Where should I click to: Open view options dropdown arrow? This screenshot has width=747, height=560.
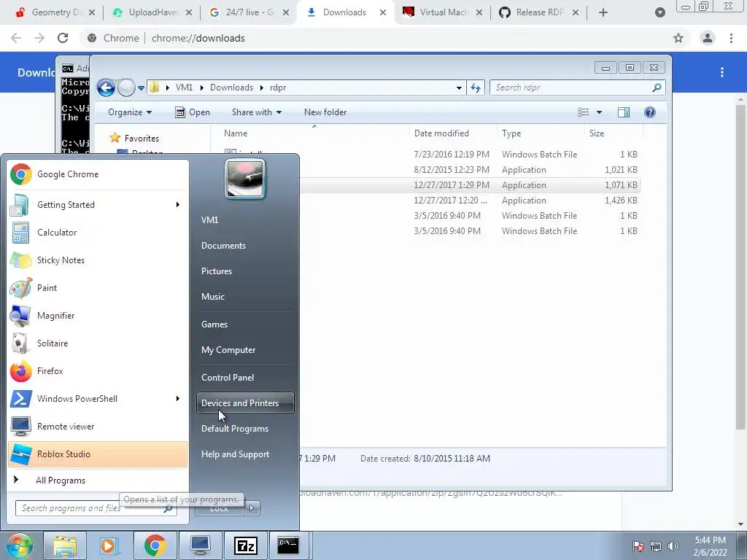[x=600, y=112]
